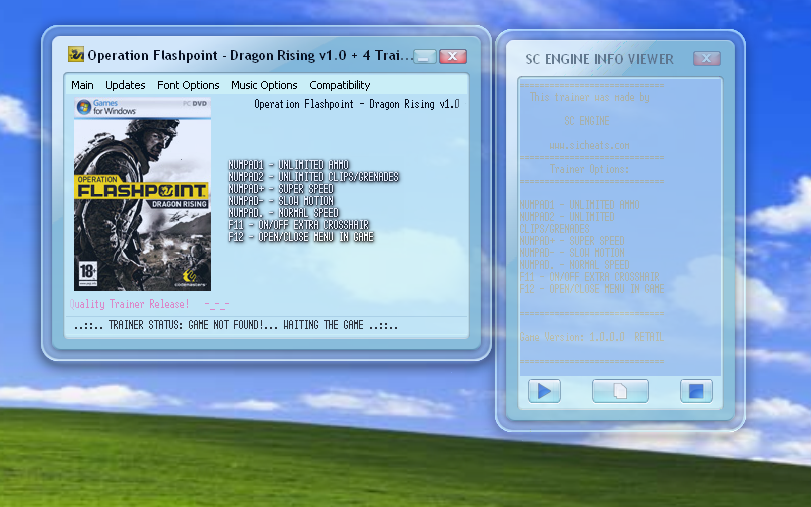Open the Music Options menu
The width and height of the screenshot is (811, 507).
(264, 85)
